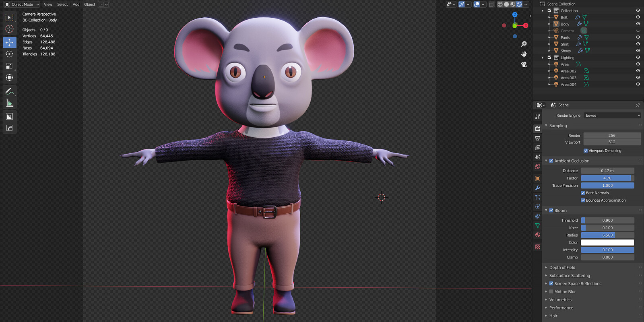Select the Pants object in outliner
Image resolution: width=644 pixels, height=322 pixels.
(x=565, y=37)
